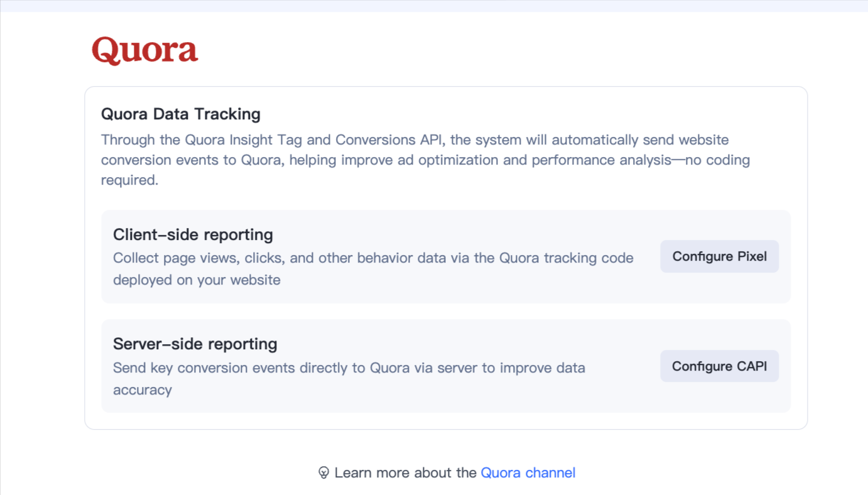The image size is (868, 495).
Task: Select the Server-side reporting title
Action: pyautogui.click(x=195, y=344)
